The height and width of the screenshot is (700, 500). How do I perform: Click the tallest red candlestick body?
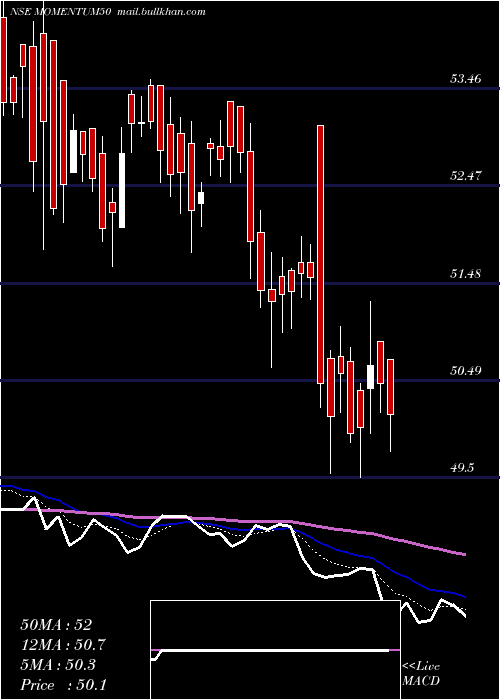(x=321, y=254)
